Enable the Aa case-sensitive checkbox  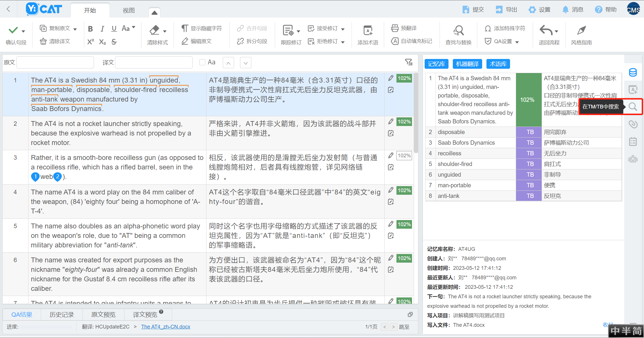202,62
